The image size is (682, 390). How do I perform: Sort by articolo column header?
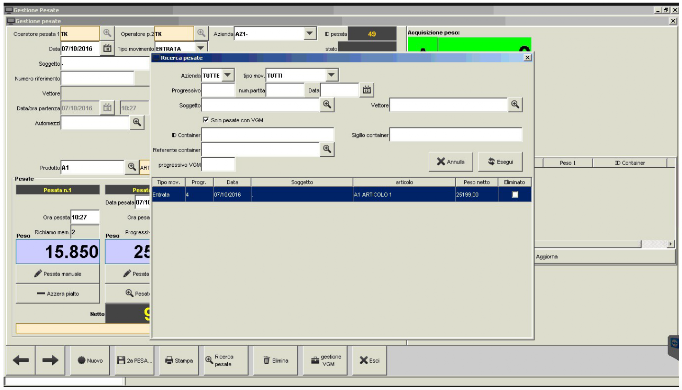tap(404, 182)
